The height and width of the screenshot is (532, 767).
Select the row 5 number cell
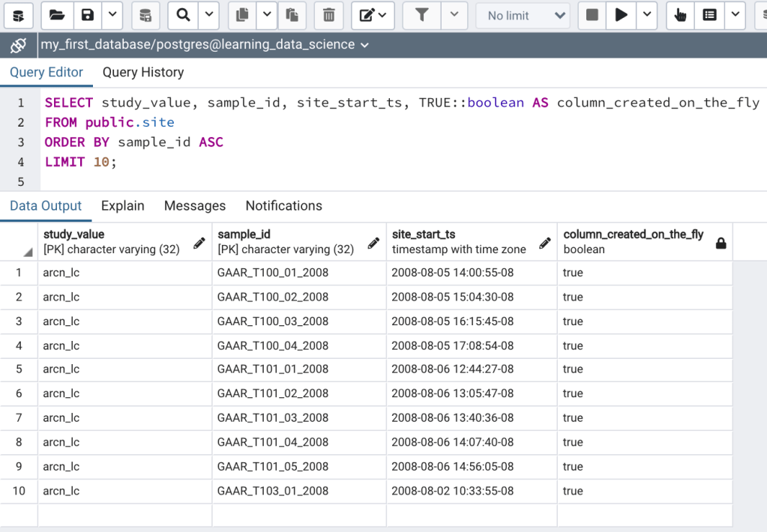tap(19, 369)
